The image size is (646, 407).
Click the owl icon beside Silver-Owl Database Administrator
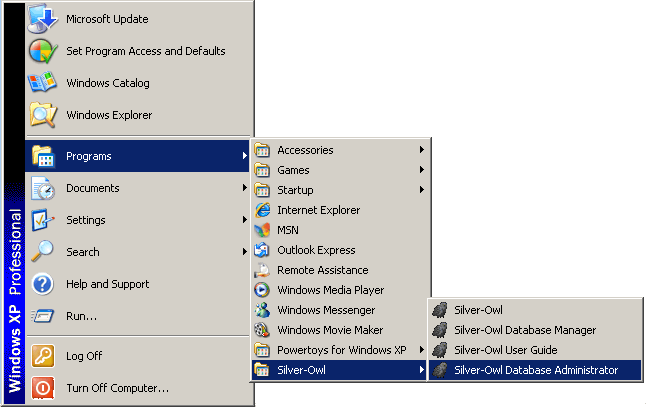coord(440,370)
